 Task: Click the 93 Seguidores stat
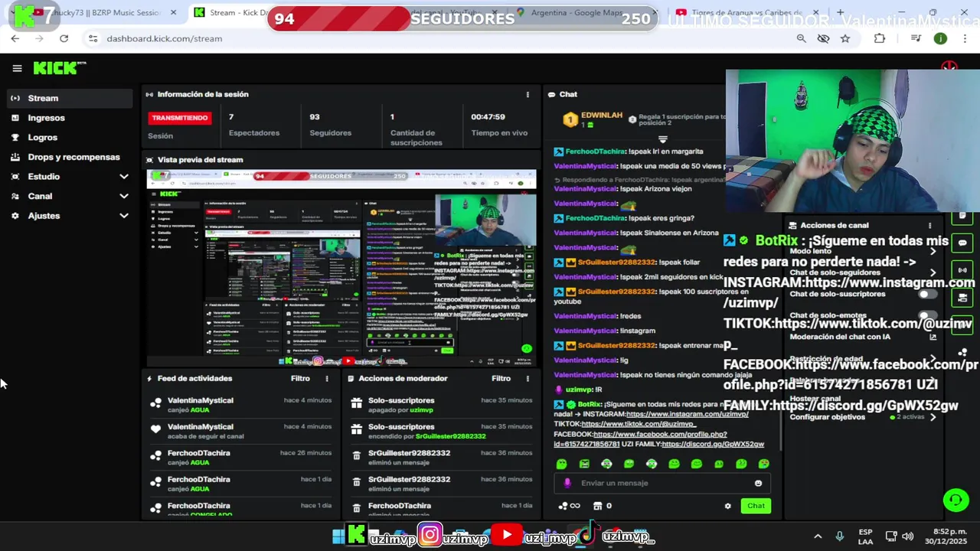(315, 117)
